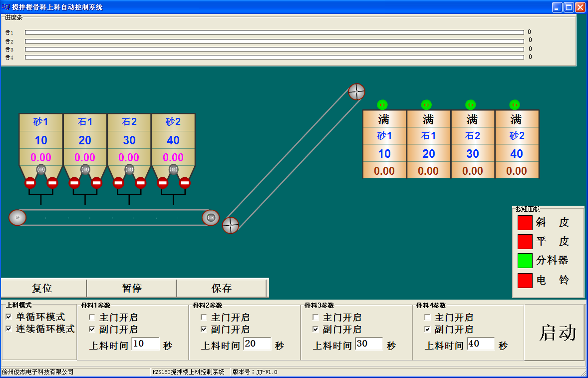Click the right red gate valve under 石2 hopper
The height and width of the screenshot is (378, 588).
point(141,183)
